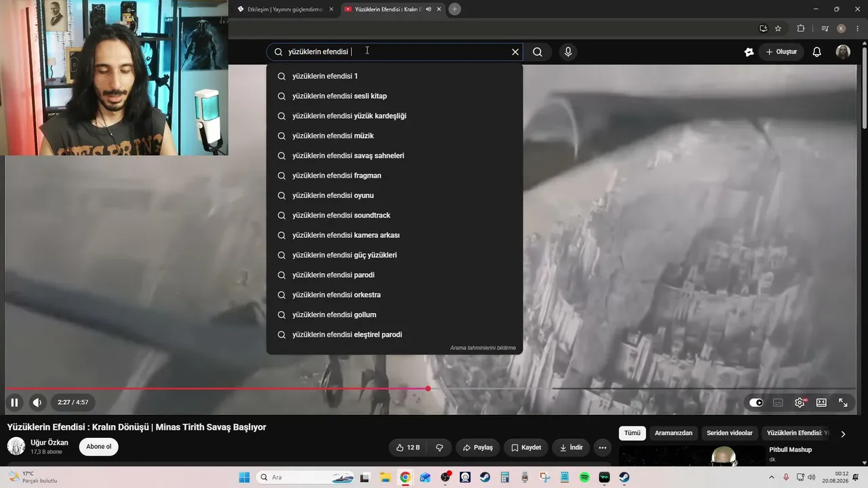Open Chrome three-dot menu
Viewport: 868px width, 488px height.
(x=858, y=28)
